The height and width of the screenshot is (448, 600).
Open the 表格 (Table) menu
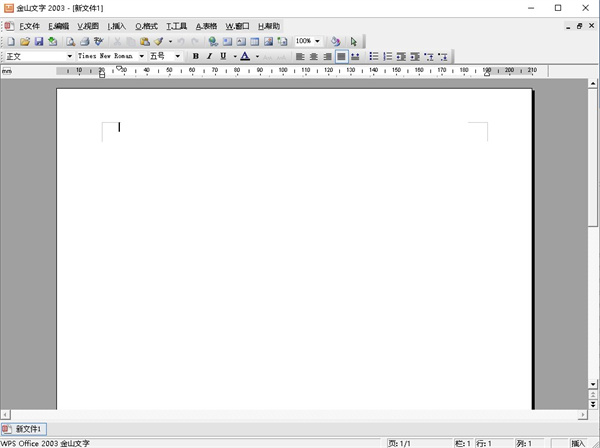click(206, 25)
